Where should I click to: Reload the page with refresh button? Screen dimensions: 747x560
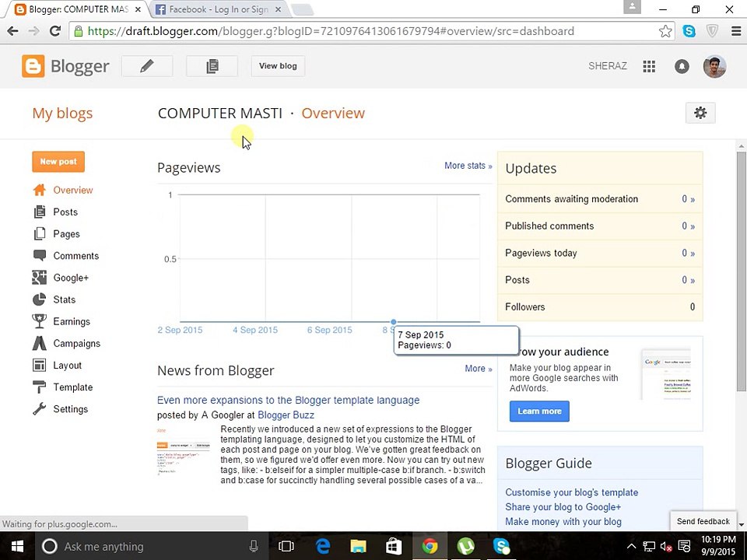(x=55, y=31)
